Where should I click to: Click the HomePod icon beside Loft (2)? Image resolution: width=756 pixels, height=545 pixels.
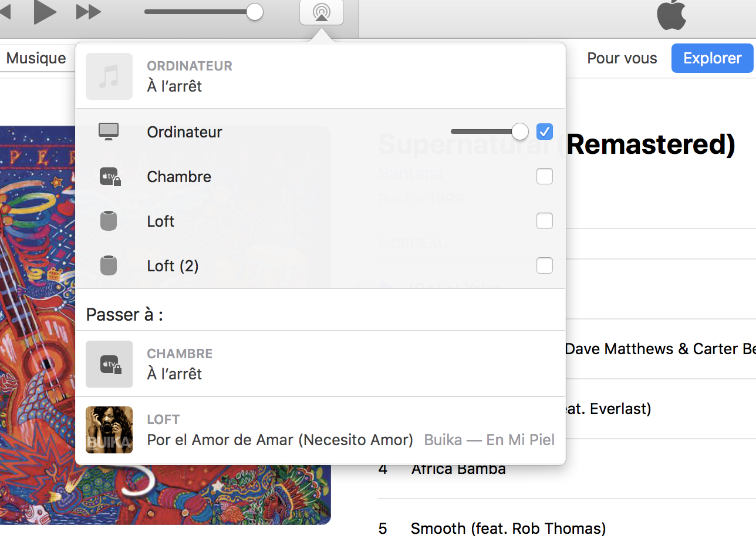(109, 266)
